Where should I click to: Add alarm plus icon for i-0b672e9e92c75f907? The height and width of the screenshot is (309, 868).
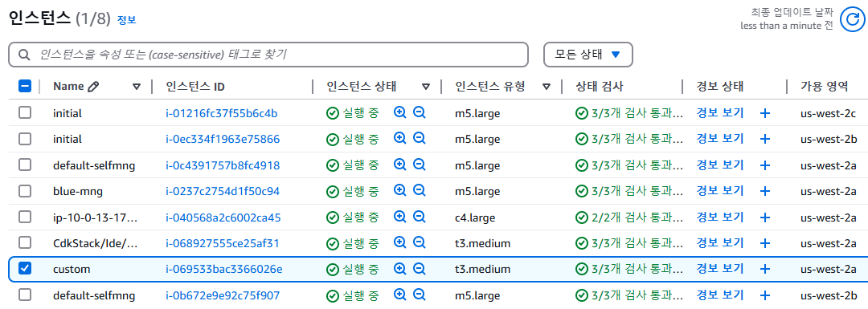tap(765, 295)
